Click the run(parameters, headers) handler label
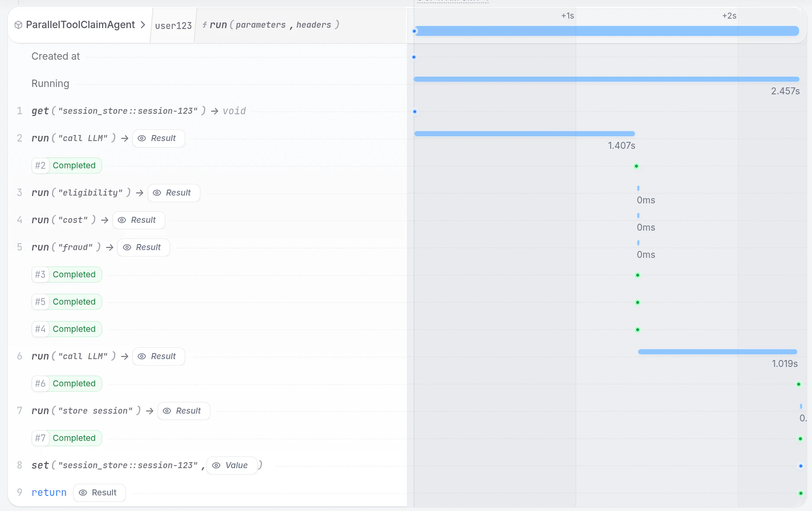 [x=271, y=25]
